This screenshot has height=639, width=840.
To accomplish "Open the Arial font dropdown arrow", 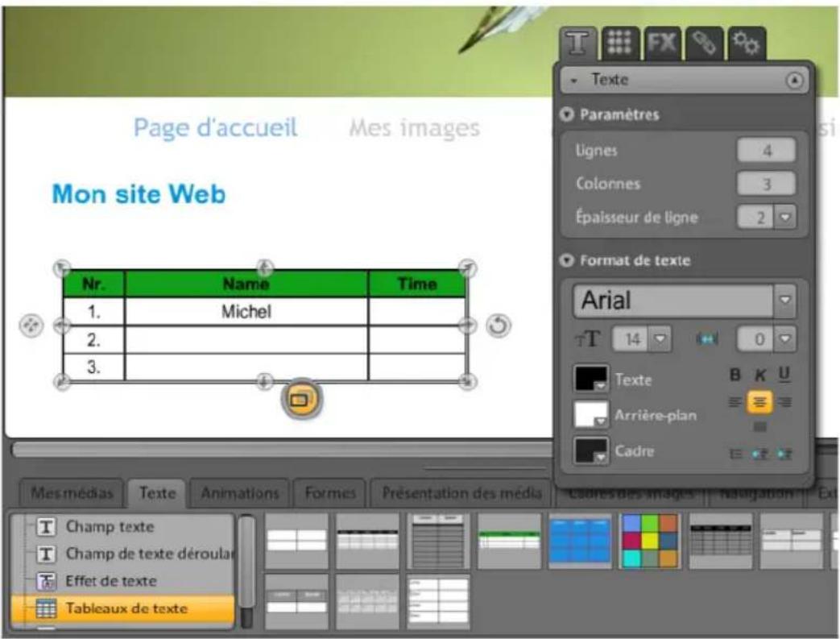I will (x=784, y=301).
